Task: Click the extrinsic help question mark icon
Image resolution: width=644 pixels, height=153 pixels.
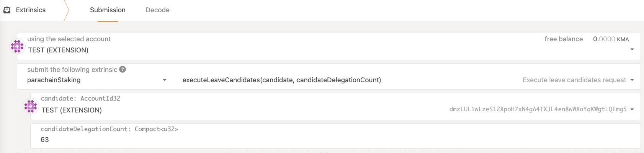Action: (x=123, y=69)
